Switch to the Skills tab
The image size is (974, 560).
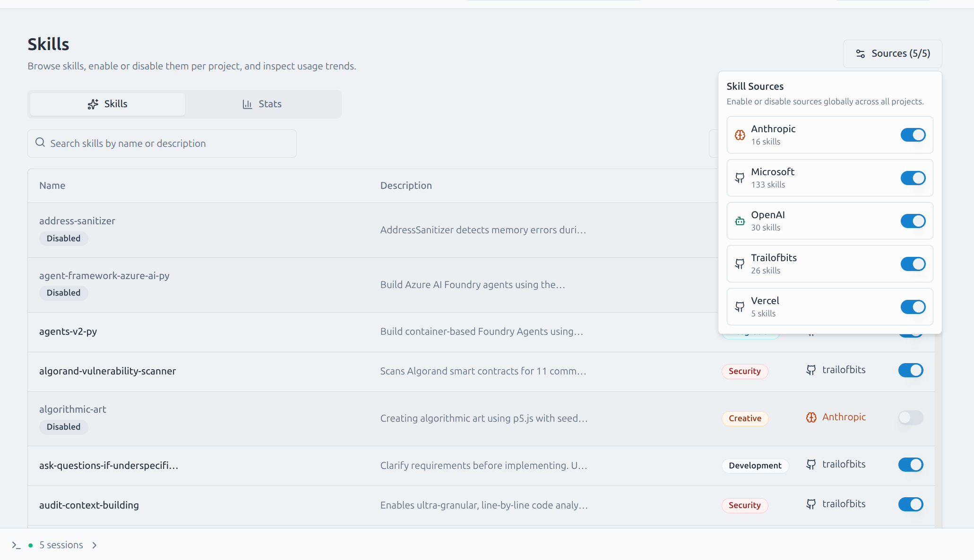[107, 104]
